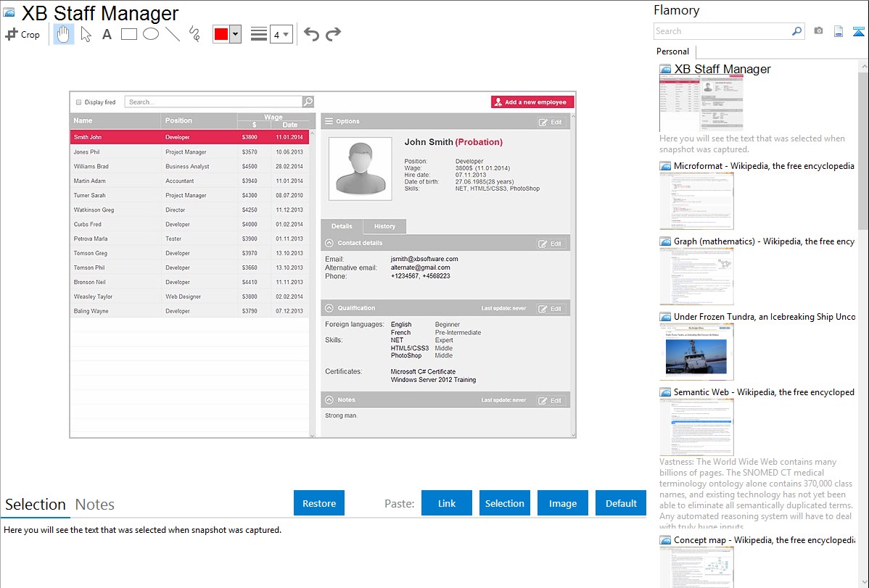Click the Graph (mathematics) snapshot icon

pyautogui.click(x=665, y=241)
